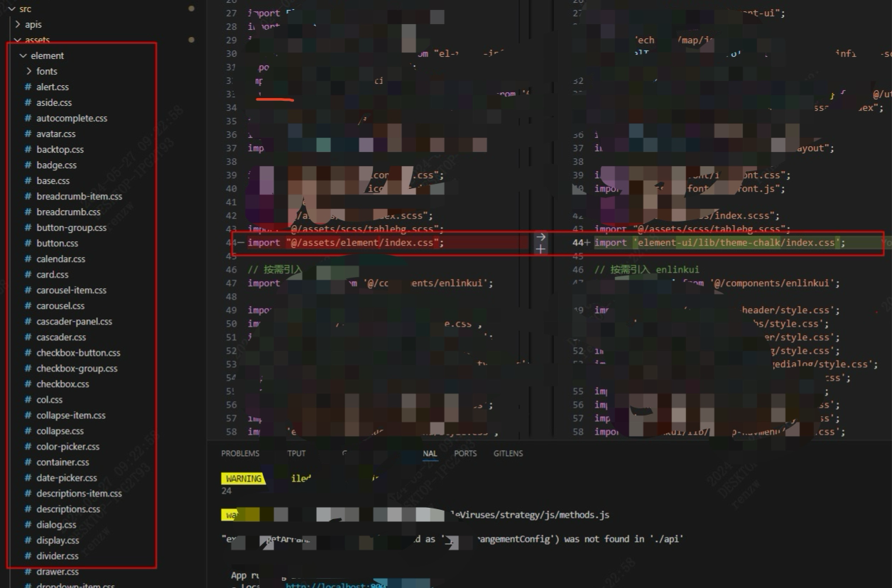Open cascader.css file
The height and width of the screenshot is (588, 892).
[61, 337]
